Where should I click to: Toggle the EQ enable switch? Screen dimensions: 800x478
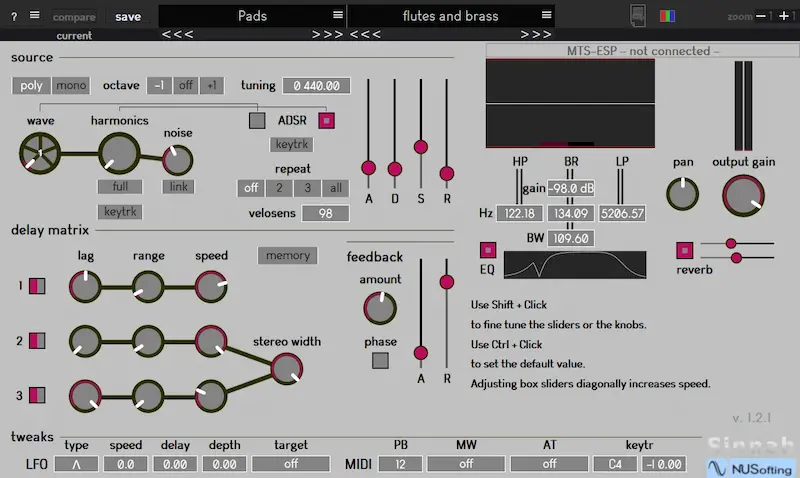tap(488, 250)
